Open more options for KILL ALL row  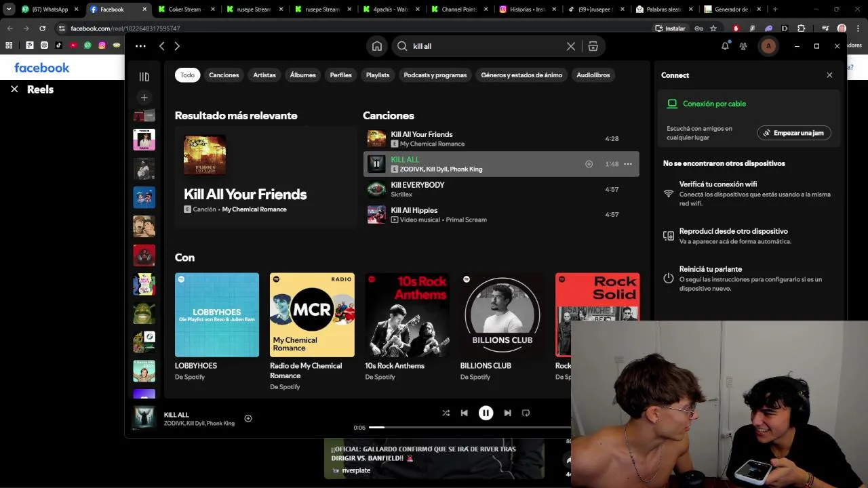pyautogui.click(x=628, y=164)
